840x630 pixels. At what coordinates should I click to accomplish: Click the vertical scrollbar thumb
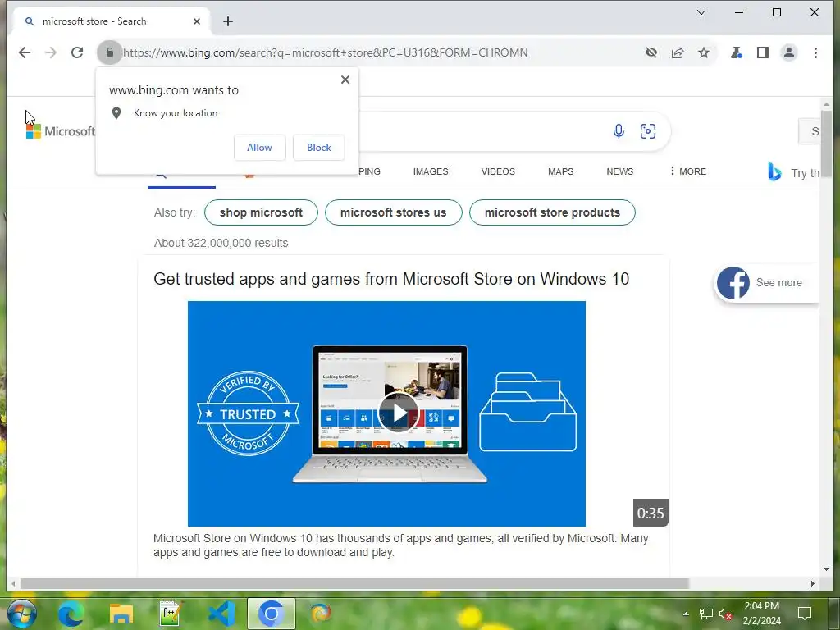coord(827,144)
